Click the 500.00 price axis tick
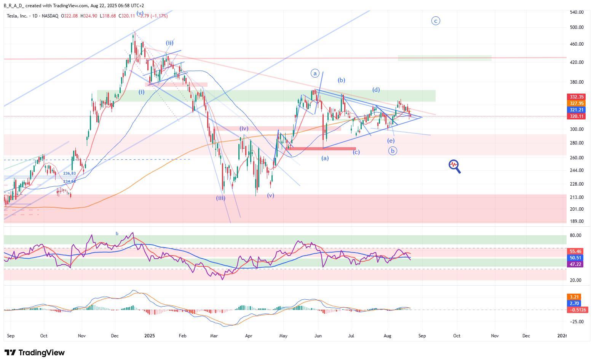Image resolution: width=594 pixels, height=364 pixels. [576, 27]
